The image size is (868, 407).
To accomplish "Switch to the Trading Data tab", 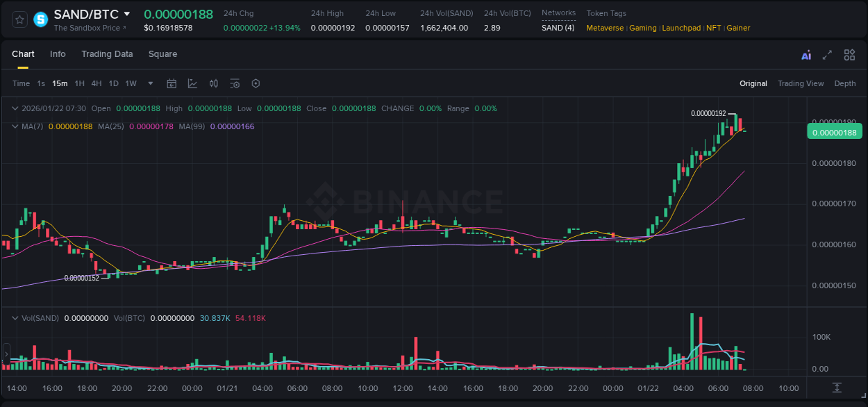I will [107, 54].
